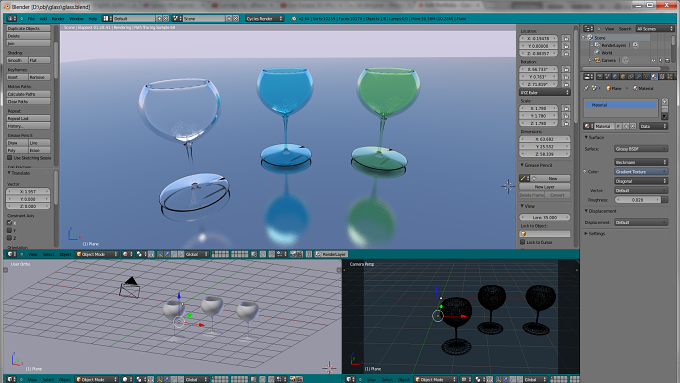Select the World item in outliner
This screenshot has width=680, height=383.
coord(607,53)
